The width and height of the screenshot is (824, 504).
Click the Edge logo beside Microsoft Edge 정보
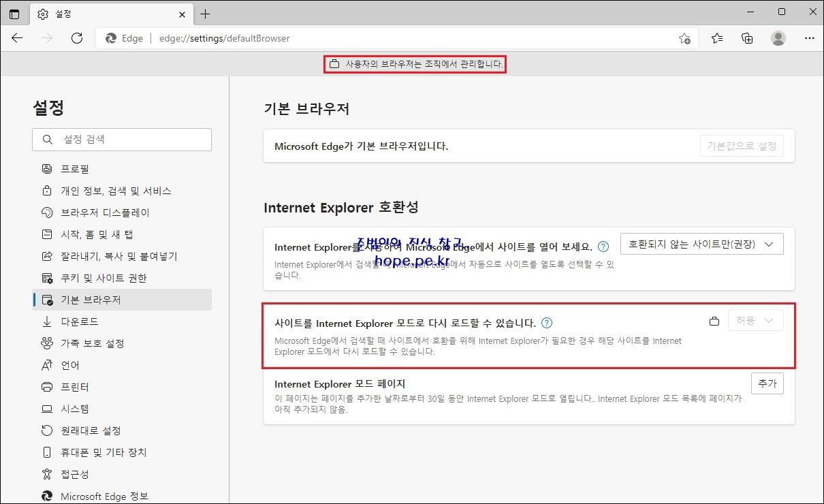47,496
